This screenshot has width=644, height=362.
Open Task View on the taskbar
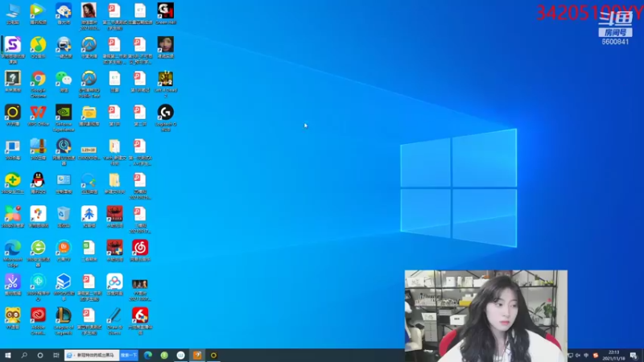pos(56,355)
